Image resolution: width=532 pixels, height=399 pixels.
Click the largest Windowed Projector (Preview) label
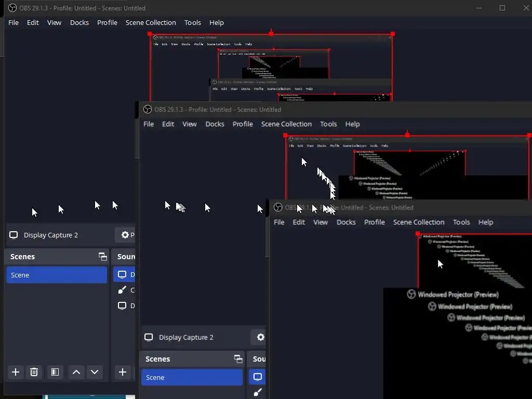458,295
